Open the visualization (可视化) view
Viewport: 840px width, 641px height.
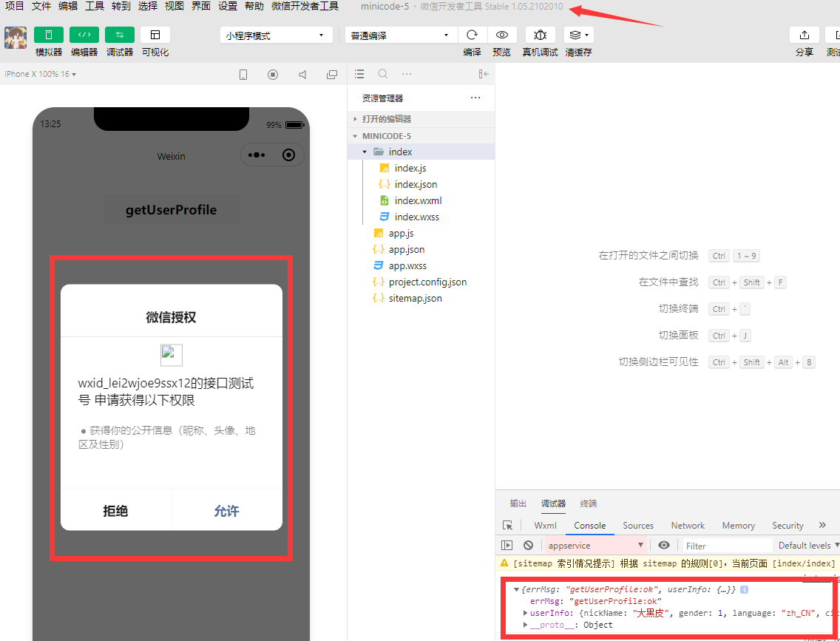point(155,35)
